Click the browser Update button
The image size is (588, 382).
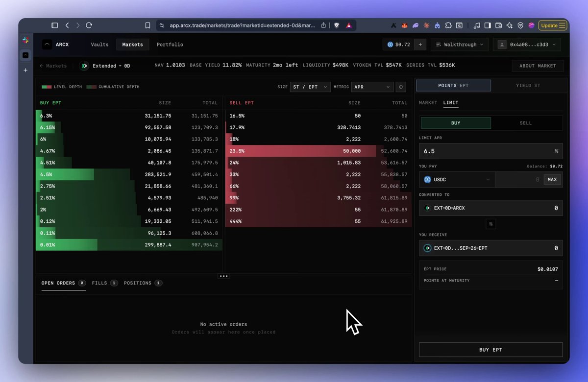click(553, 25)
